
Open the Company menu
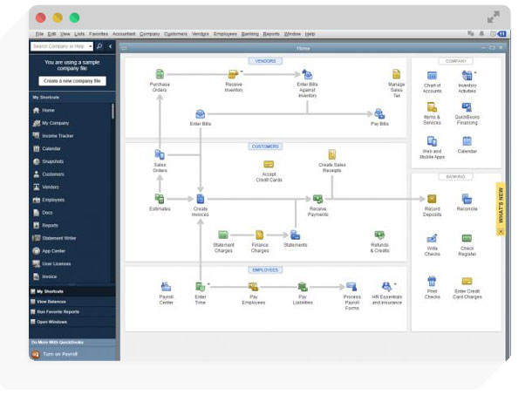(149, 34)
